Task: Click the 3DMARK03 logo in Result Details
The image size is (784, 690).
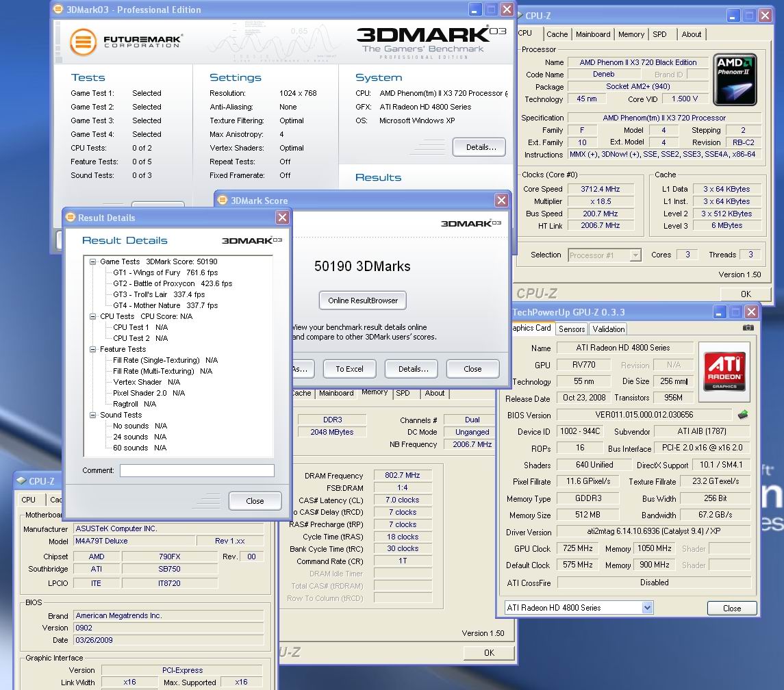Action: (x=251, y=240)
